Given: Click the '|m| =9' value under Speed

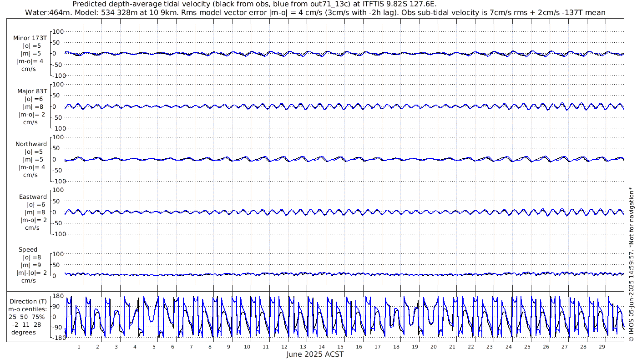Looking at the screenshot, I should [x=32, y=265].
